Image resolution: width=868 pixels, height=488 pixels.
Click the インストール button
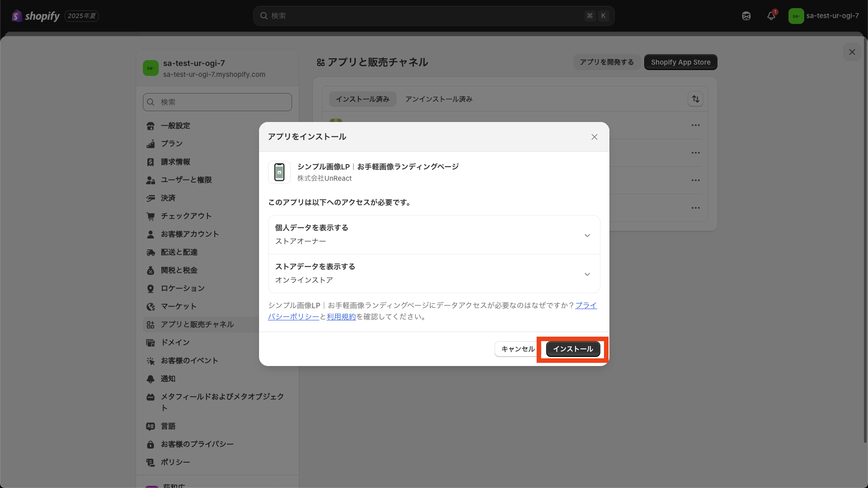point(573,349)
